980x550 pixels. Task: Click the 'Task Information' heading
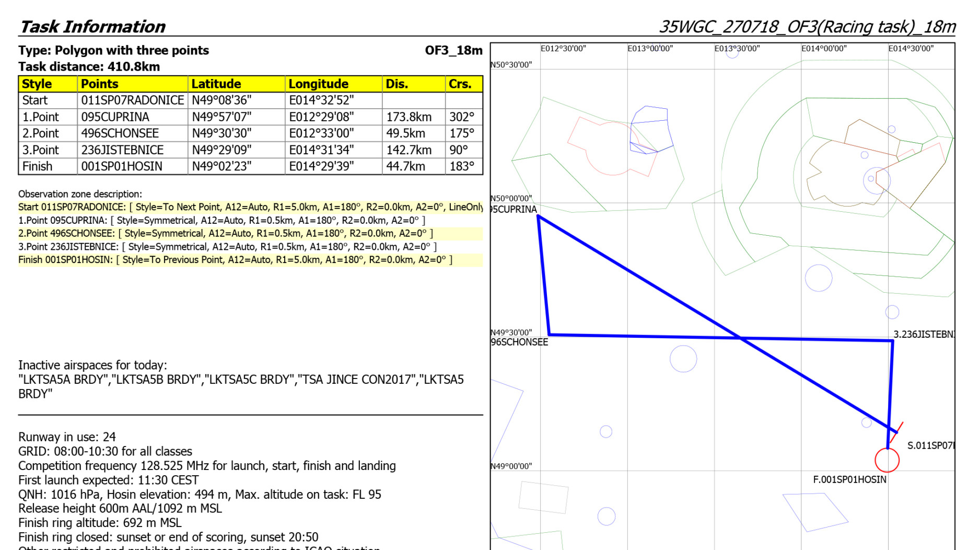pos(92,27)
